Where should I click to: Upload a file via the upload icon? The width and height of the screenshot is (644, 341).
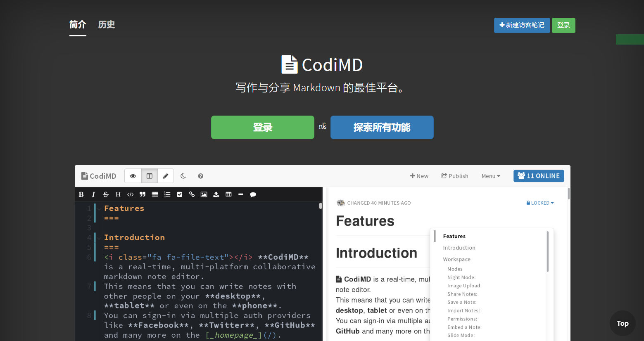pos(216,194)
